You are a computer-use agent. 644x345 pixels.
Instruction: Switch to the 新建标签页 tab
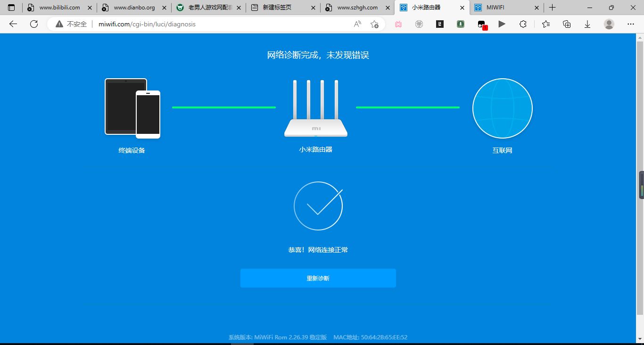pyautogui.click(x=283, y=8)
